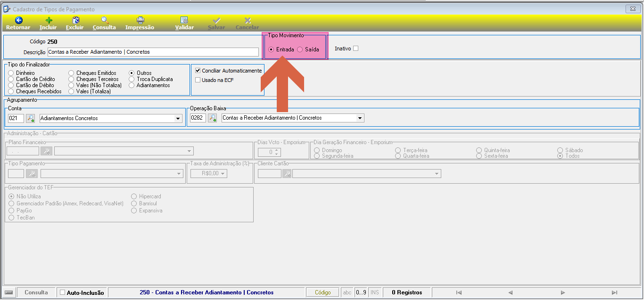Open Consulta with the magnifier icon
The image size is (644, 300).
(x=105, y=20)
